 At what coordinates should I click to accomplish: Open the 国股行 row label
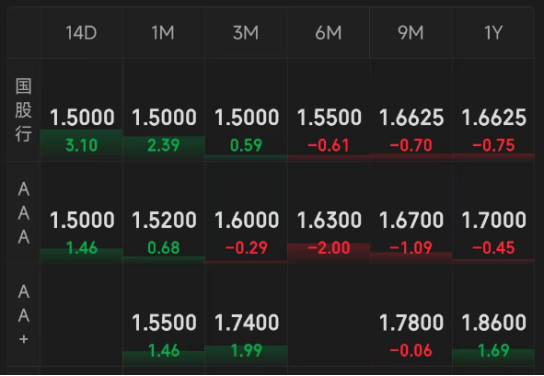click(x=24, y=110)
